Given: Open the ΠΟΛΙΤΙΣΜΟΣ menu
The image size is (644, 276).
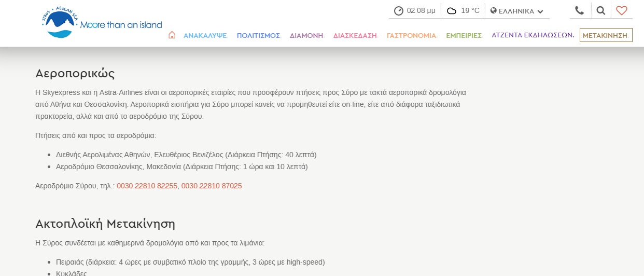Looking at the screenshot, I should (x=259, y=35).
